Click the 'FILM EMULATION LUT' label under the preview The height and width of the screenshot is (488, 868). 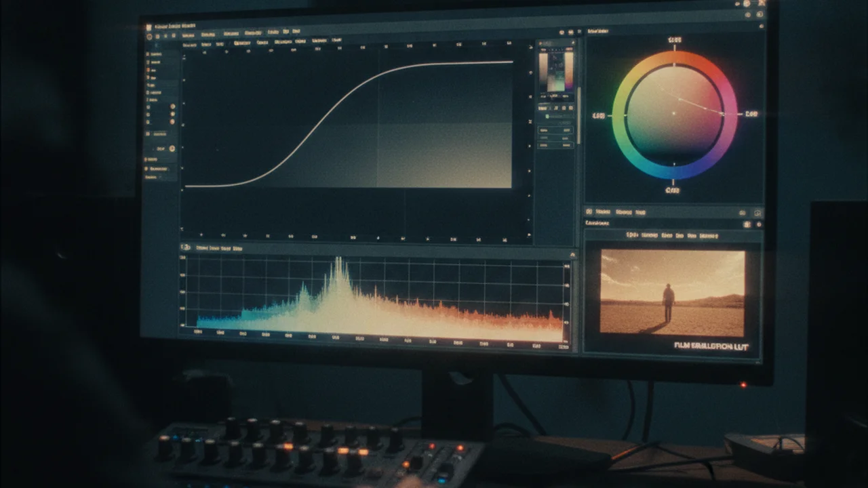click(713, 346)
